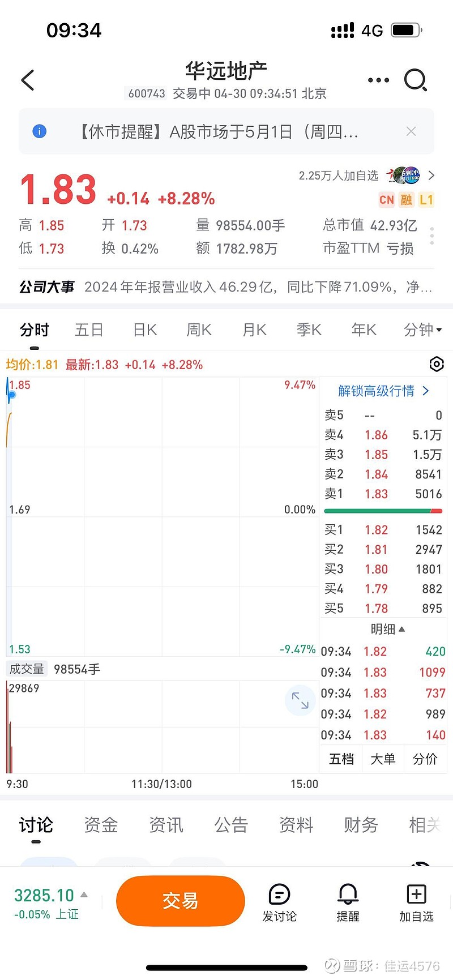The width and height of the screenshot is (453, 980).
Task: Tap the trade detail row with 420 volume
Action: click(x=383, y=652)
